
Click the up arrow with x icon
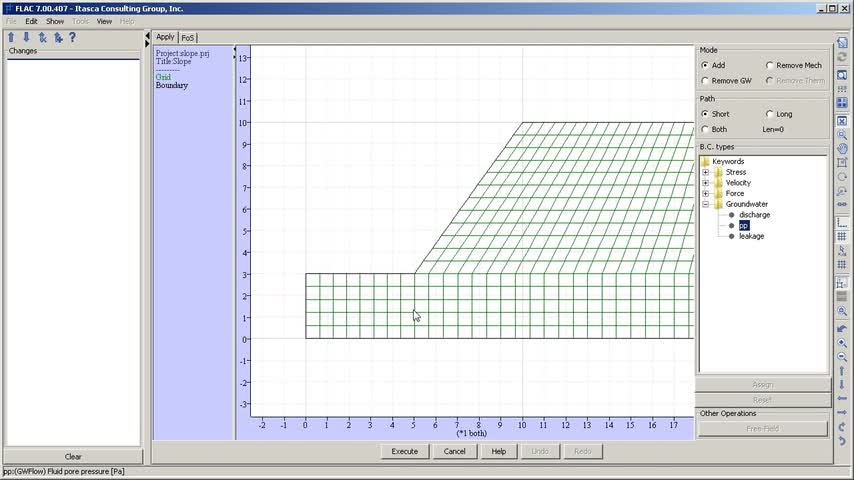(42, 37)
